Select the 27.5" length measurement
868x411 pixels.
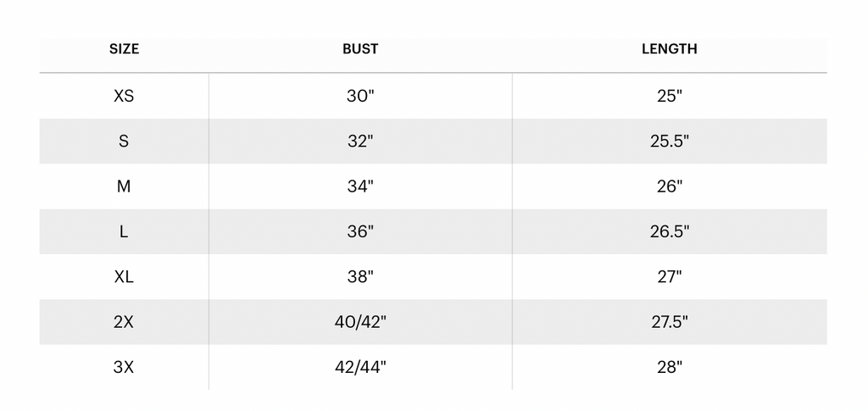tap(669, 322)
